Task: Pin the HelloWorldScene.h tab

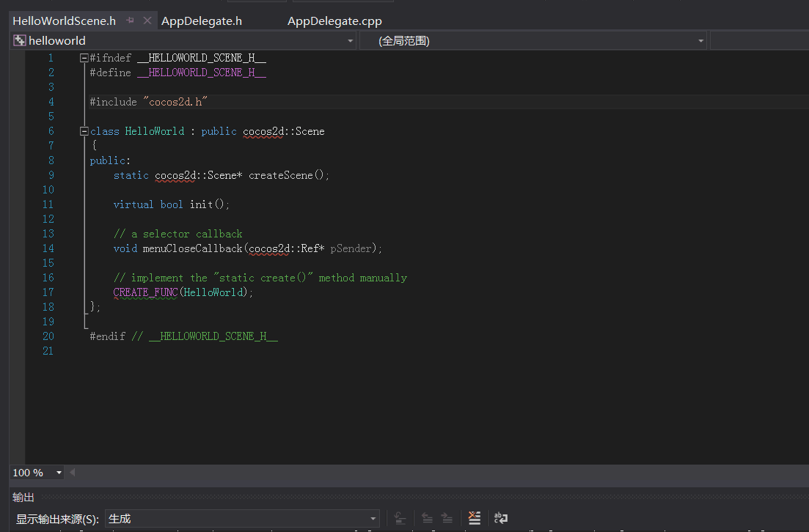Action: 131,21
